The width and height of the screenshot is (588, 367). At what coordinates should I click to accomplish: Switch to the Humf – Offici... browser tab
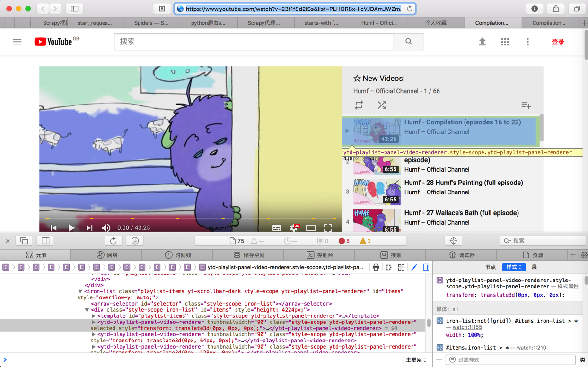[379, 23]
